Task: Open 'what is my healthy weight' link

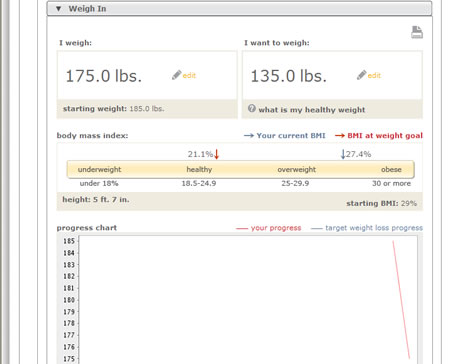Action: (x=312, y=110)
